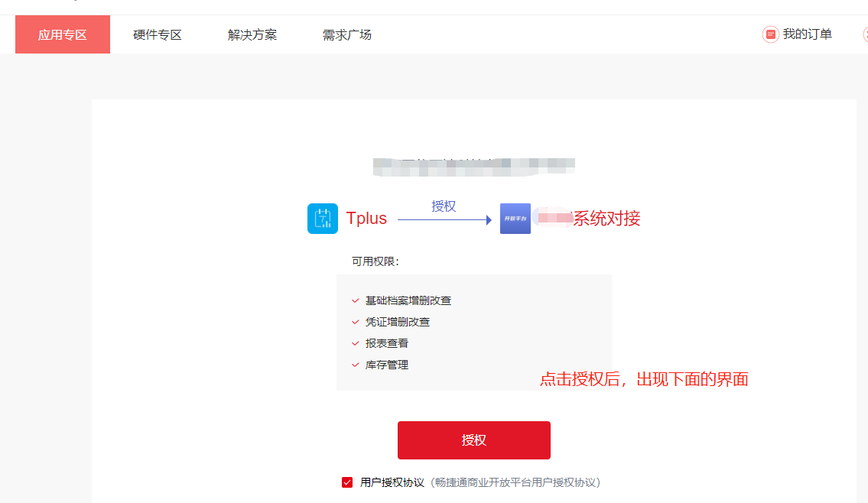Viewport: 868px width, 503px height.
Task: Open 畅捷通商业开放平台用户授权协议 link
Action: (x=516, y=482)
